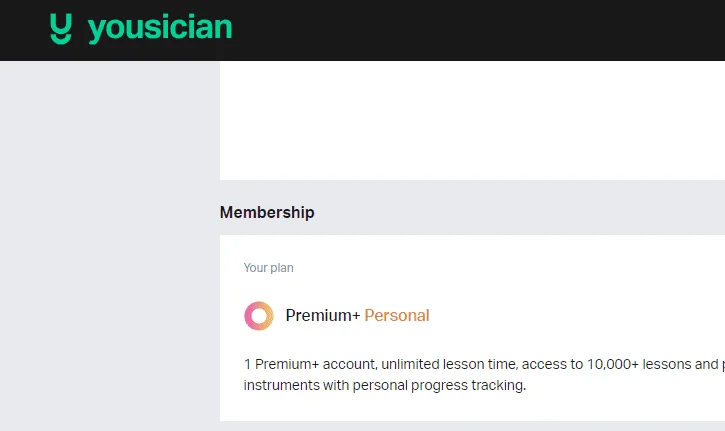The width and height of the screenshot is (725, 431).
Task: Click the empty white card above Membership
Action: pyautogui.click(x=472, y=120)
